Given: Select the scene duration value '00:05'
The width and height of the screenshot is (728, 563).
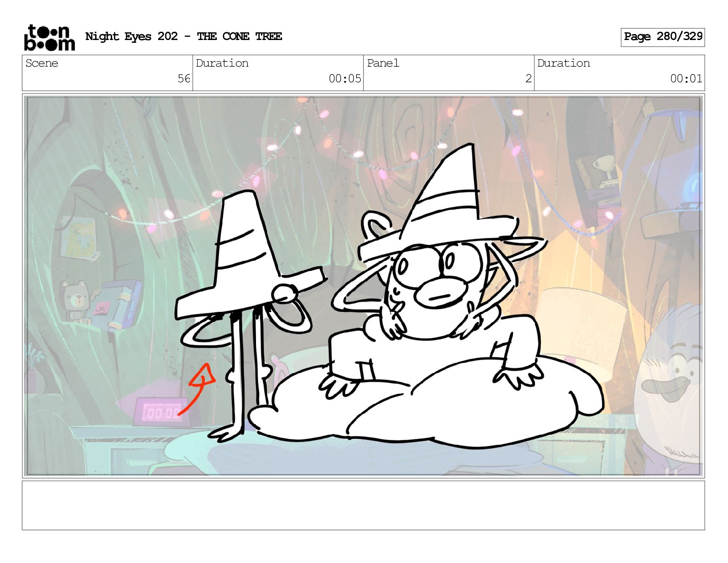Looking at the screenshot, I should pos(345,79).
